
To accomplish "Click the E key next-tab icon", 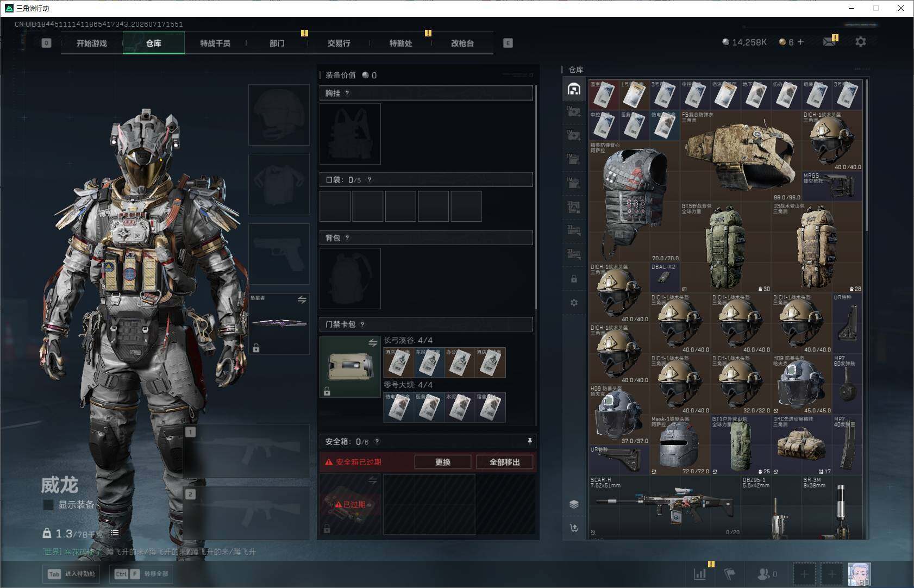I will [x=508, y=43].
